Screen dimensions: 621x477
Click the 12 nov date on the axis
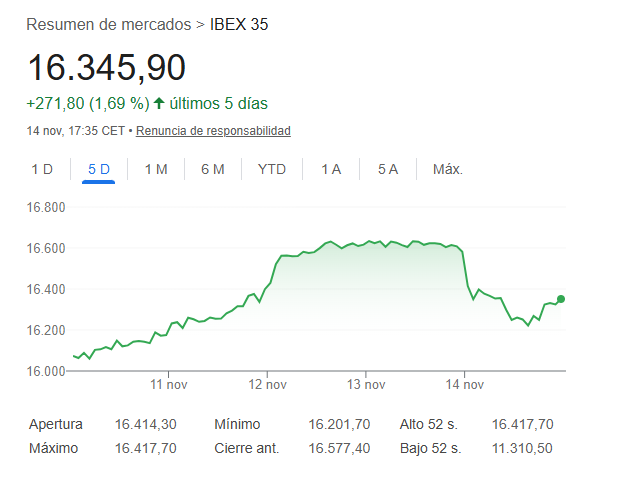[x=269, y=384]
